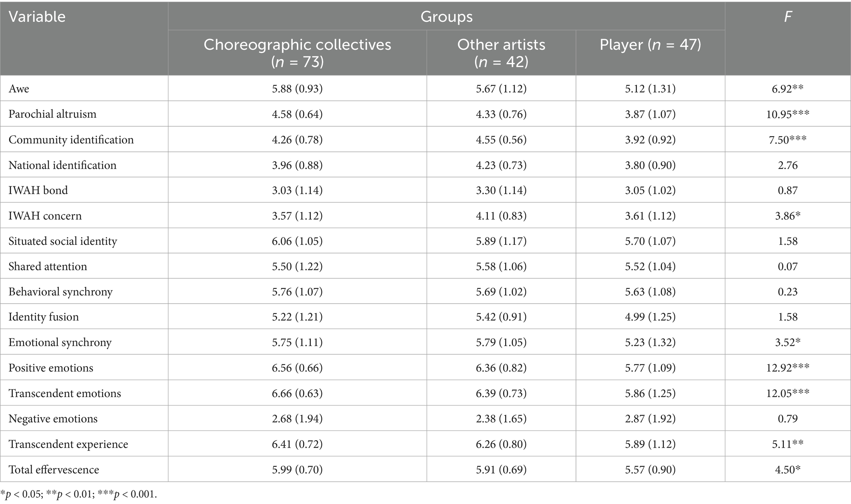The height and width of the screenshot is (504, 851).
Task: Click the Positive emotions F value 12.92***
Action: (x=788, y=368)
